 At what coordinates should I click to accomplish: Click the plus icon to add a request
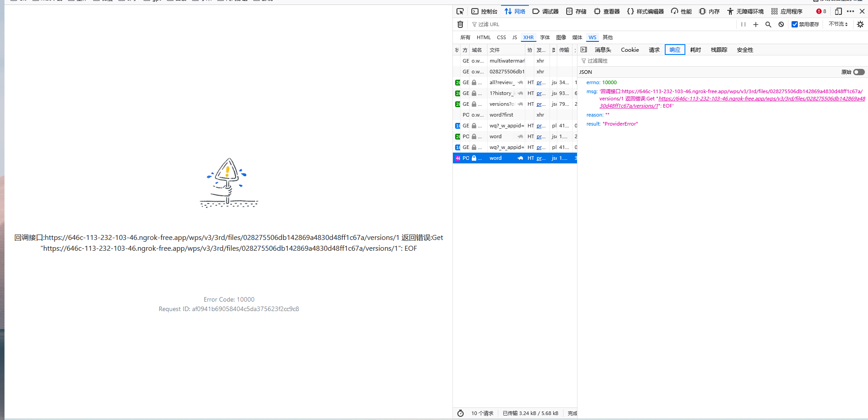tap(756, 24)
